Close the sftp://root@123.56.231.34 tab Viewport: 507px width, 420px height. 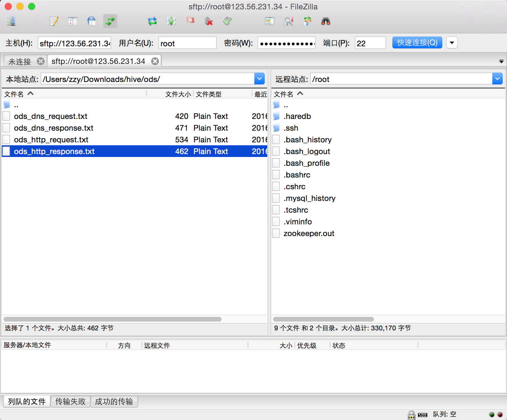click(x=155, y=61)
